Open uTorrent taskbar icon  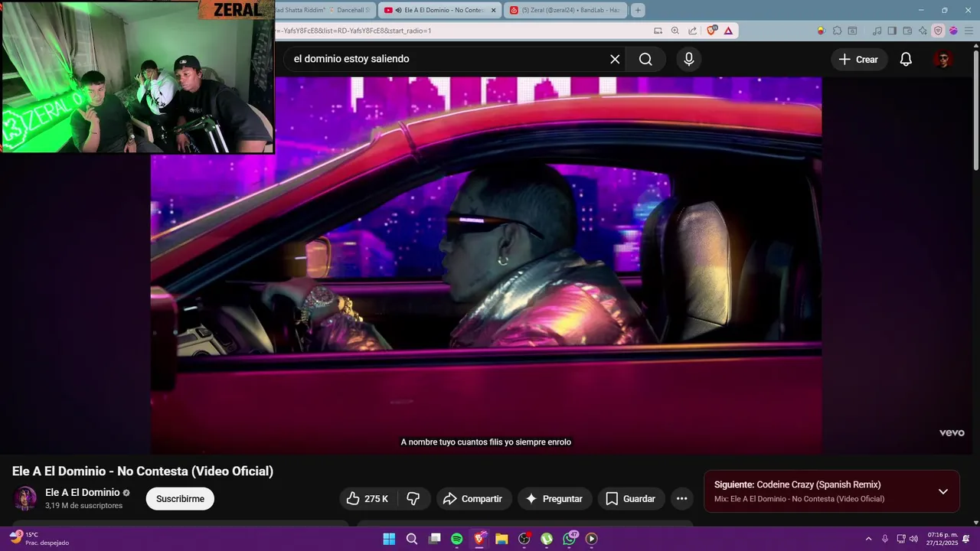(x=547, y=539)
